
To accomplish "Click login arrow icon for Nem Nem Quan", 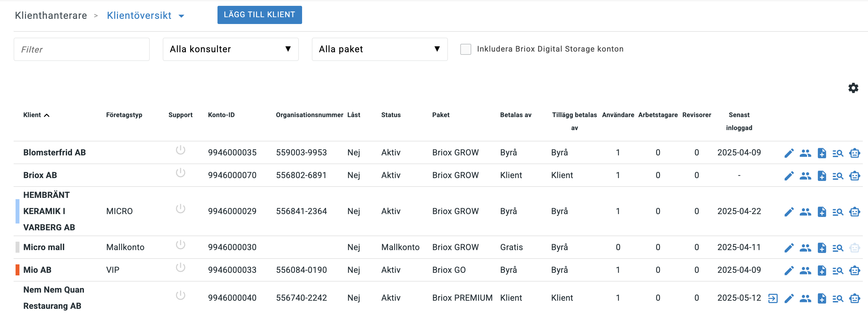I will tap(773, 299).
